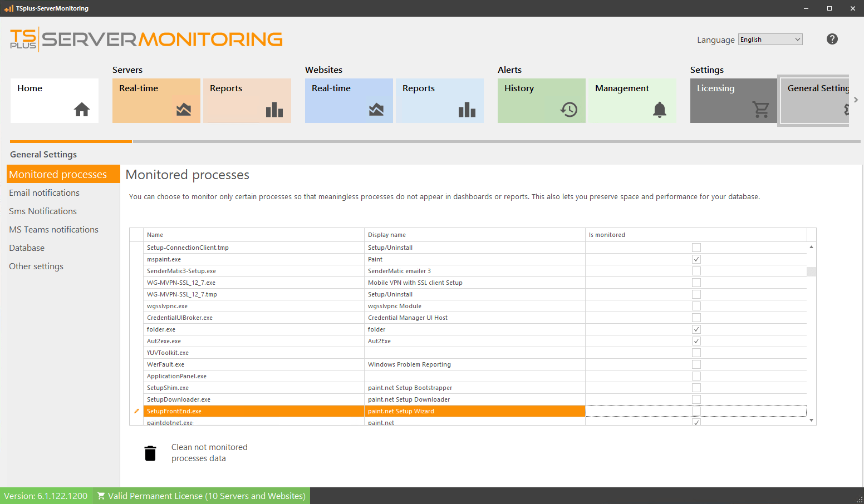Viewport: 864px width, 504px height.
Task: Uncheck monitoring for folder.exe
Action: [696, 329]
